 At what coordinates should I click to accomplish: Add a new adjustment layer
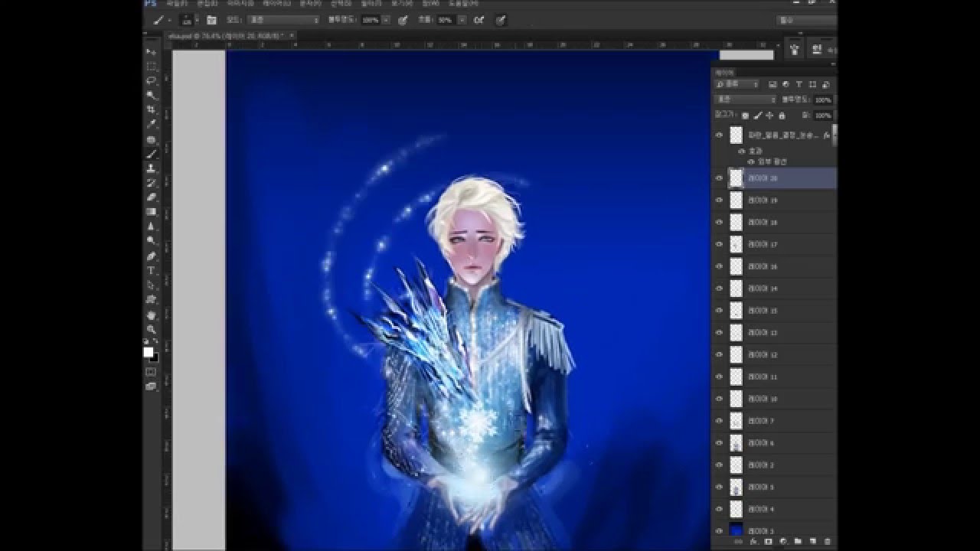(782, 542)
